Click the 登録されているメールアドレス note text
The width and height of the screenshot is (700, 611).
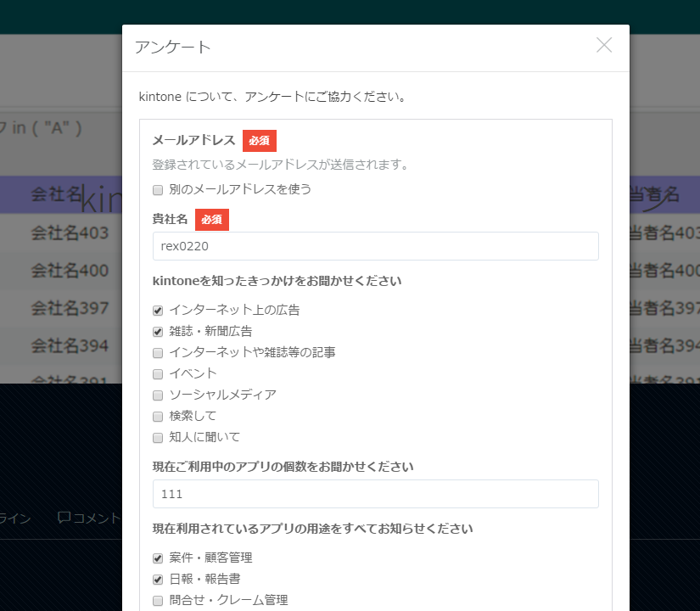click(280, 165)
